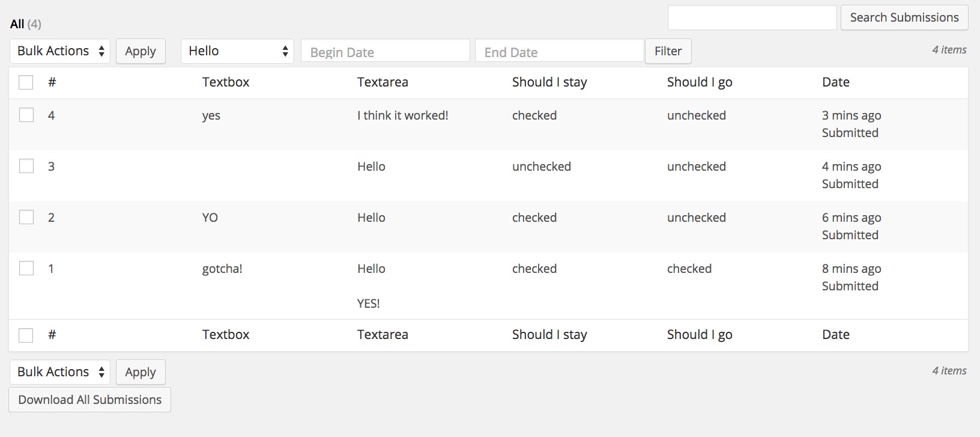Click the Textarea column header at top
This screenshot has width=980, height=437.
pos(383,82)
